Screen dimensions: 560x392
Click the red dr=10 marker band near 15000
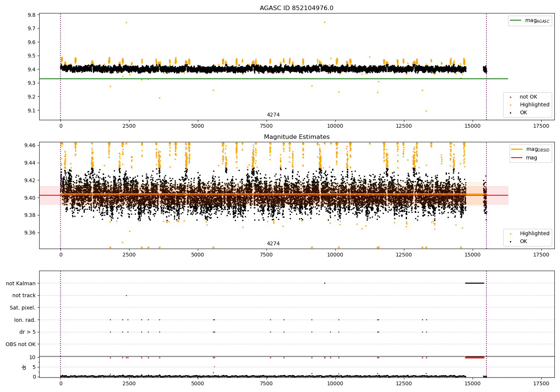(x=475, y=357)
